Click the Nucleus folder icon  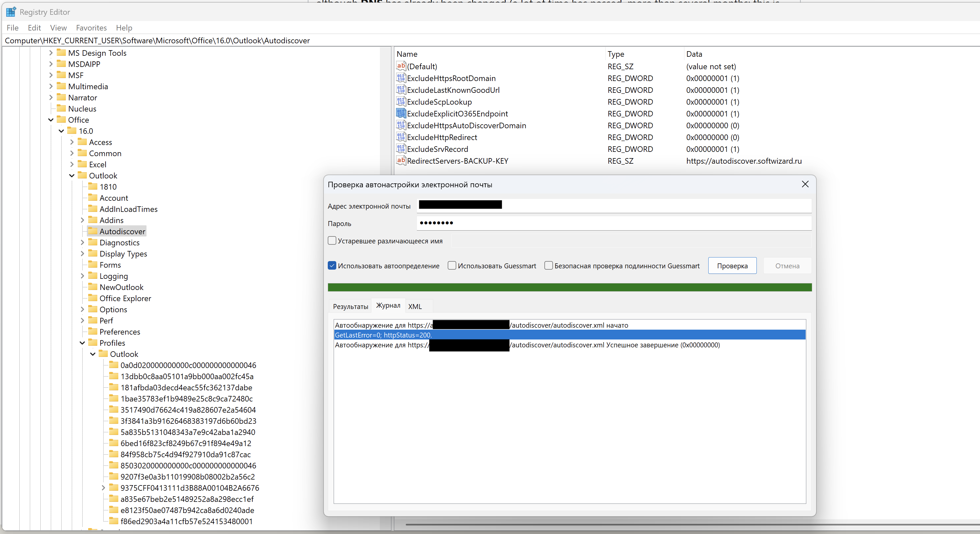point(61,109)
